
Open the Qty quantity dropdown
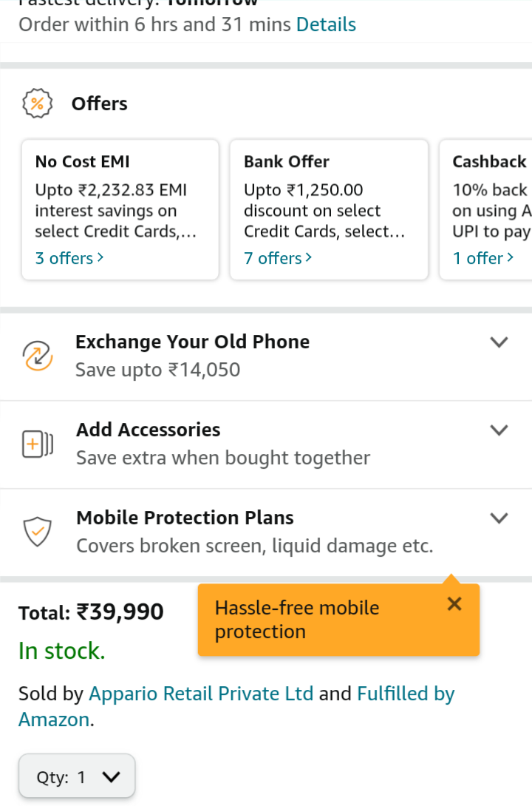(x=77, y=777)
